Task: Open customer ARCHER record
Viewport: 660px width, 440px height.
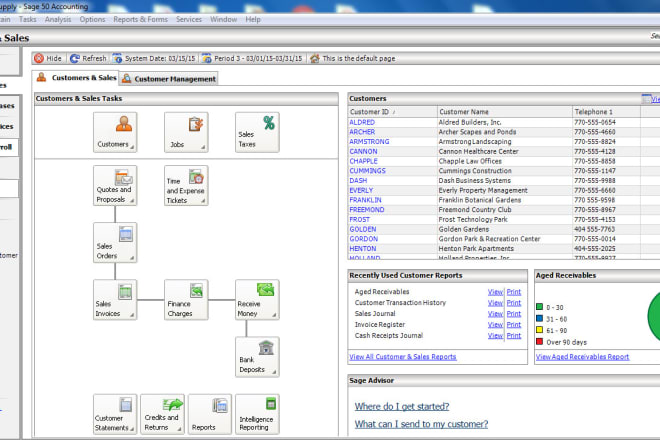Action: pyautogui.click(x=362, y=132)
